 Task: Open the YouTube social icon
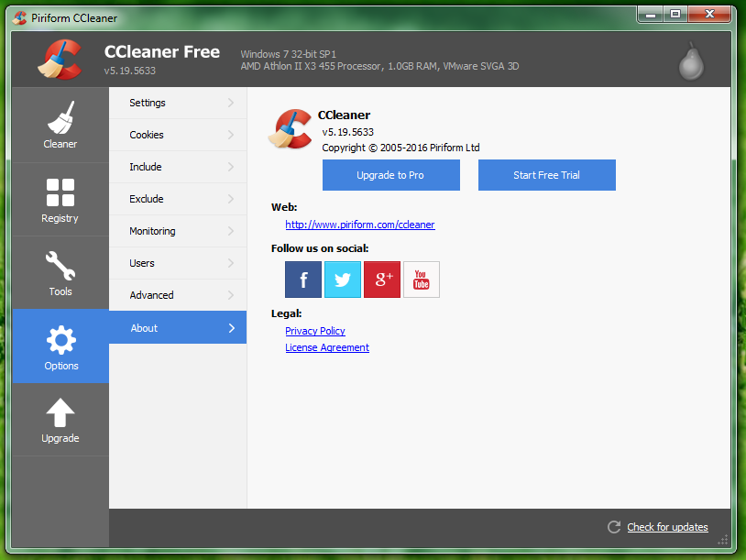(422, 280)
